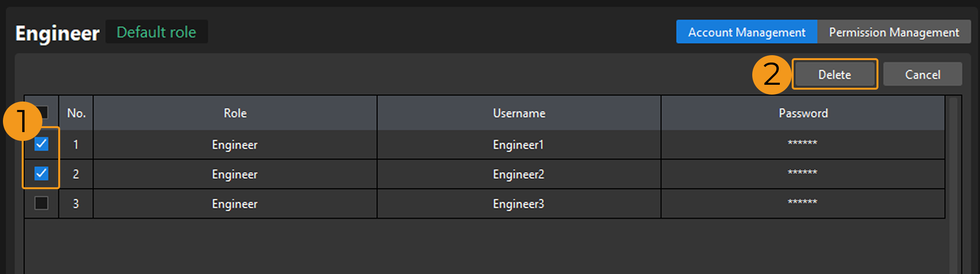The width and height of the screenshot is (980, 274).
Task: Click the password field for Engineer1
Action: point(803,144)
